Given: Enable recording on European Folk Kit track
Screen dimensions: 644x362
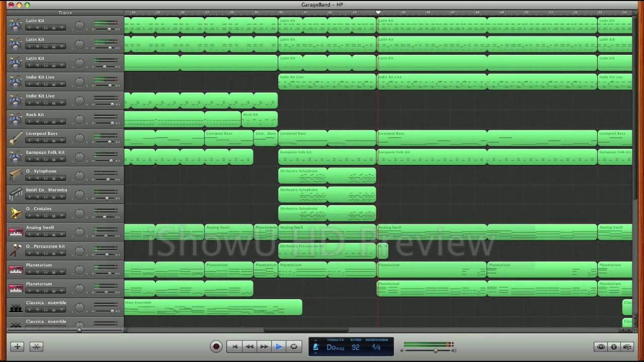Looking at the screenshot, I should tap(30, 159).
